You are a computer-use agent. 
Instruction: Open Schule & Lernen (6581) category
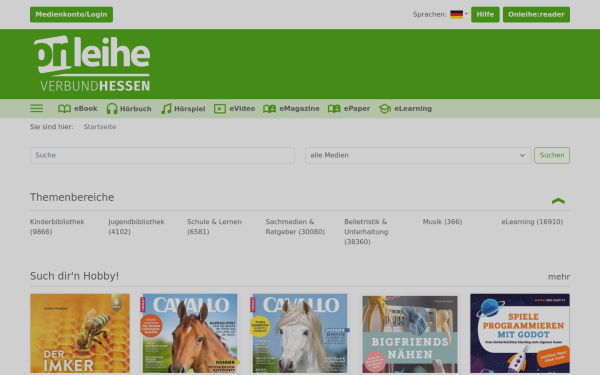click(x=214, y=227)
